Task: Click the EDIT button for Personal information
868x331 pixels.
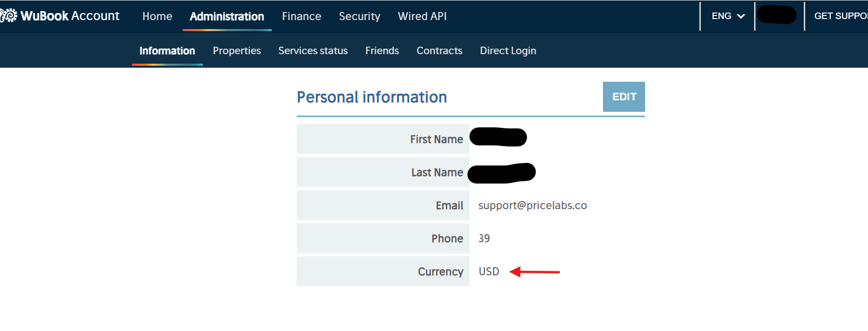Action: [624, 97]
